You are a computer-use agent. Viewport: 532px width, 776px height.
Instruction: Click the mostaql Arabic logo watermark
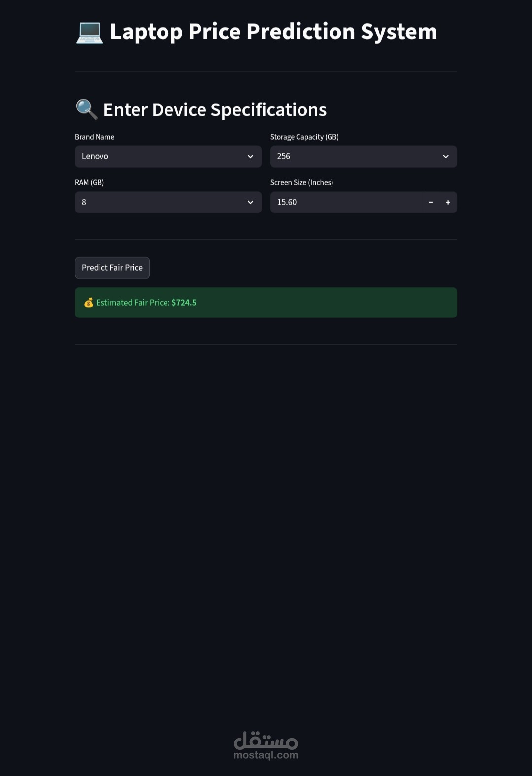(x=266, y=740)
